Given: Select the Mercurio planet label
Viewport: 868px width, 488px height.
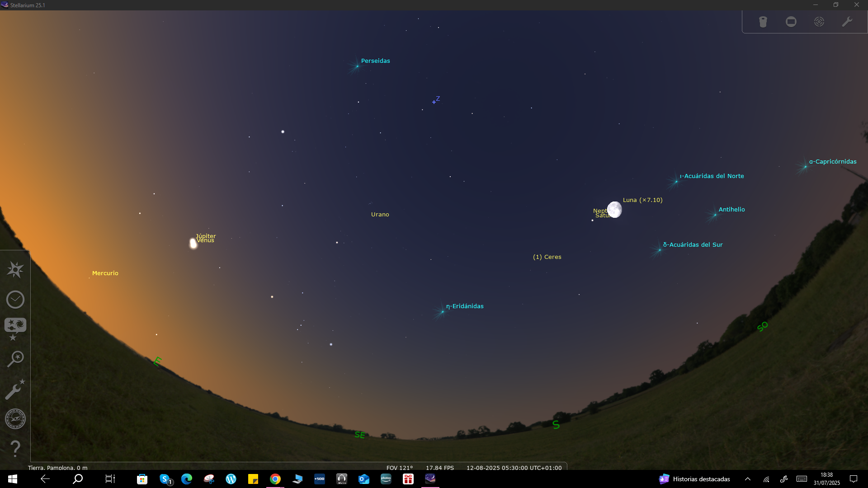Looking at the screenshot, I should point(105,273).
